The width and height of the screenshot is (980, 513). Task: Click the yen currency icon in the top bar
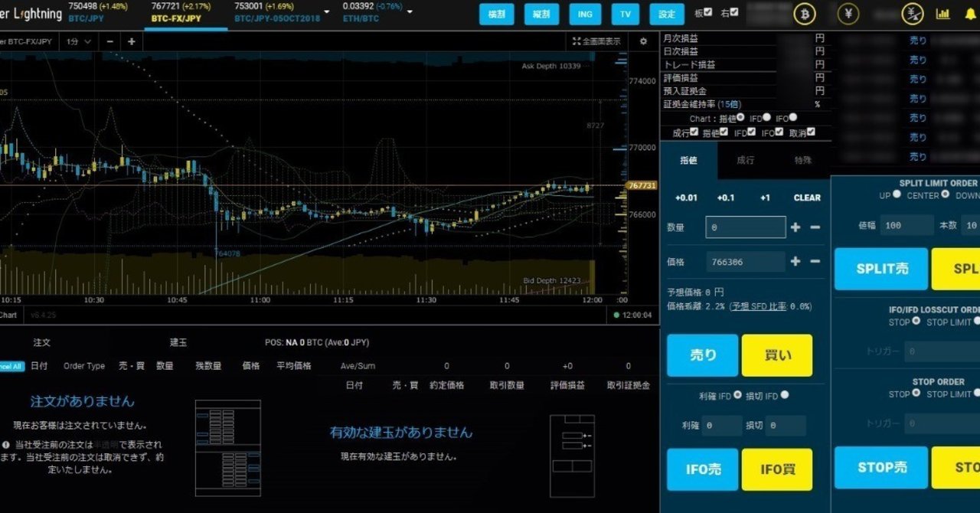tap(848, 14)
